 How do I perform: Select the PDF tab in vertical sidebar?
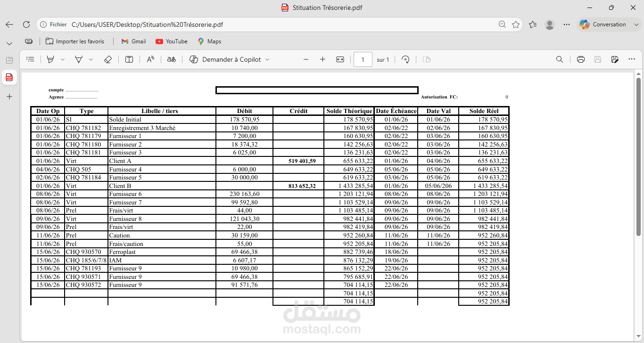pyautogui.click(x=9, y=77)
